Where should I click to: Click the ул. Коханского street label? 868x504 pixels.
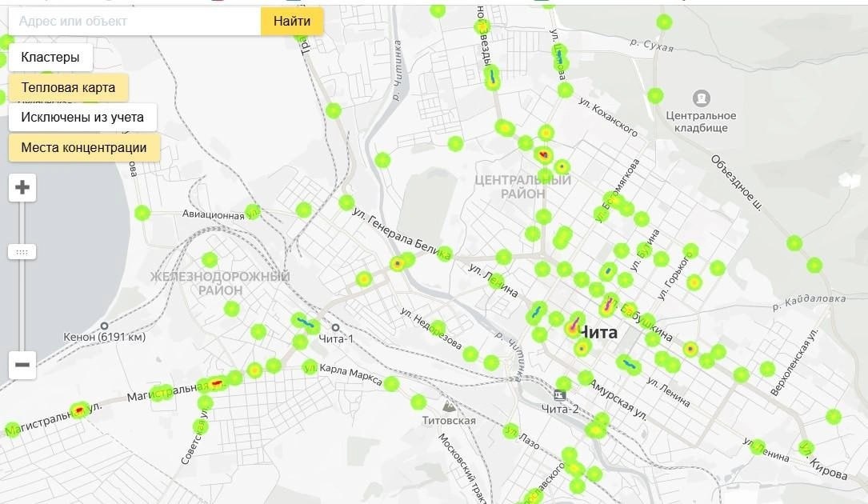608,117
